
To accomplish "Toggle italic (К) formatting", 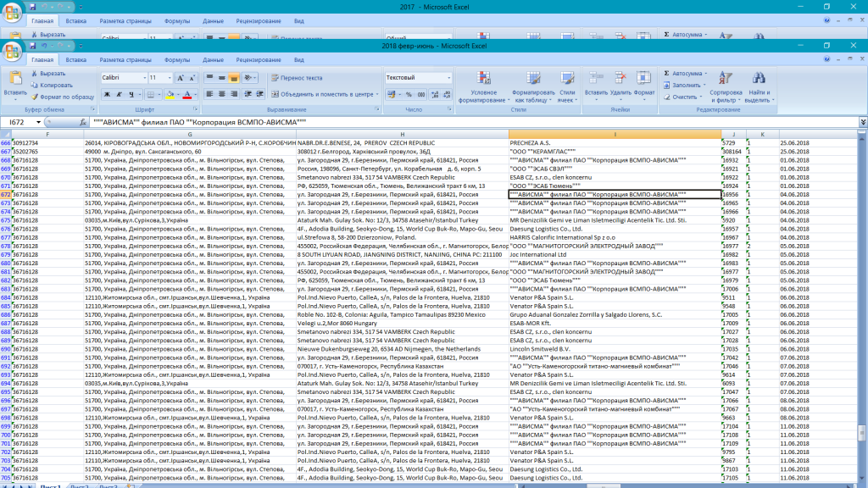I will tap(120, 95).
